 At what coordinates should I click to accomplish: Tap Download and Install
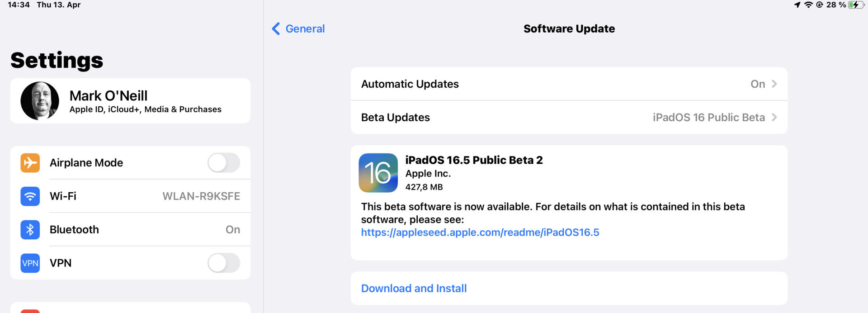click(414, 289)
